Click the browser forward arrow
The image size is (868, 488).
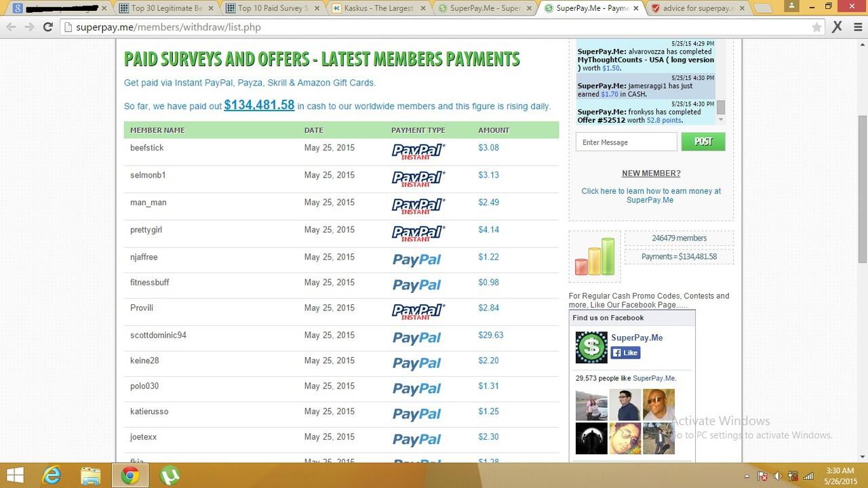click(x=29, y=27)
